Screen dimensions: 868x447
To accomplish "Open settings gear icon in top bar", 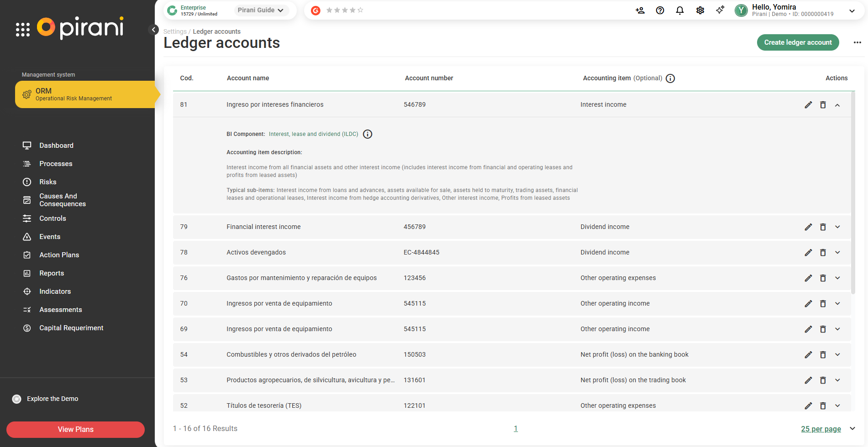I will point(700,10).
